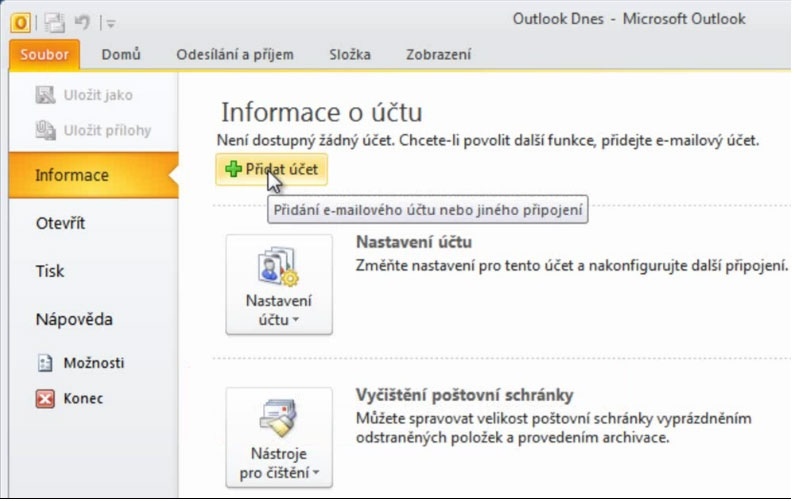This screenshot has width=794, height=501.
Task: Click the Uložit přílohy attachments icon
Action: (45, 130)
